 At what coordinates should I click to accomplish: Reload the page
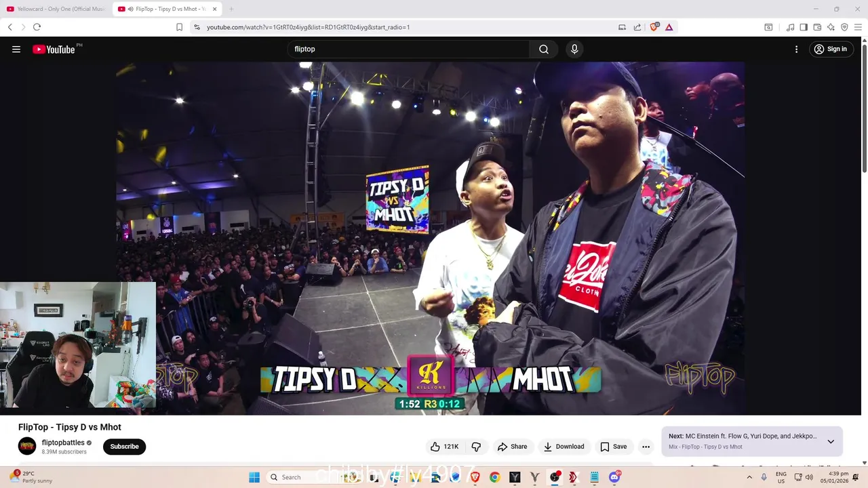(37, 27)
